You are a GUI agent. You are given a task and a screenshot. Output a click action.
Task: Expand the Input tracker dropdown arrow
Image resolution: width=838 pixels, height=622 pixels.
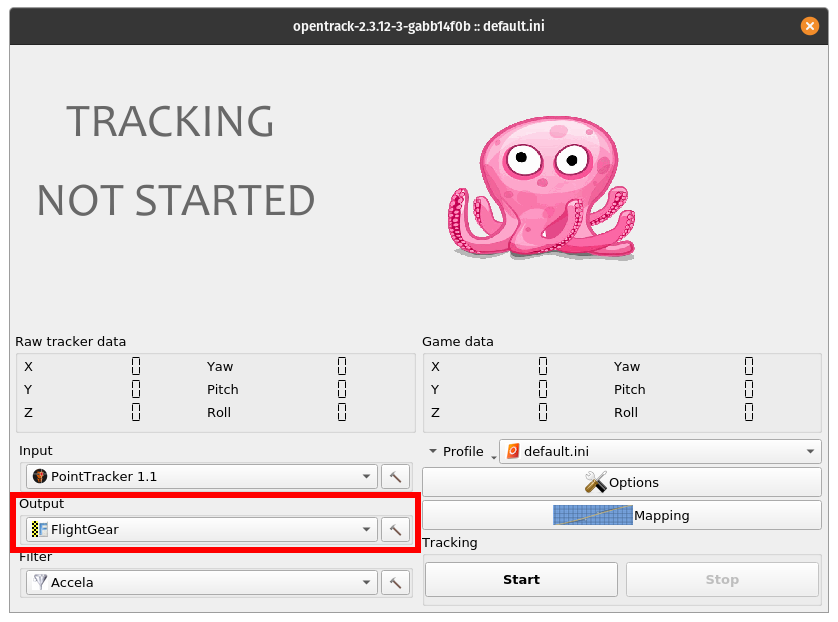click(x=366, y=476)
